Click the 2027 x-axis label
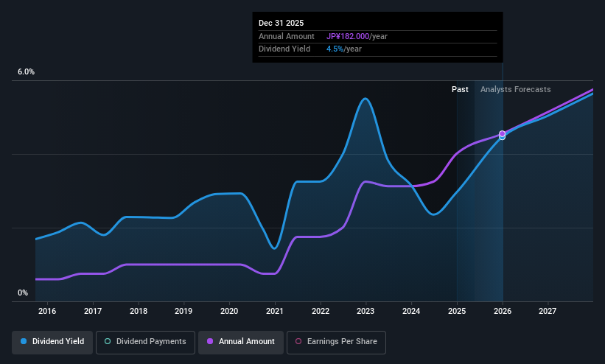The image size is (605, 364). (547, 311)
